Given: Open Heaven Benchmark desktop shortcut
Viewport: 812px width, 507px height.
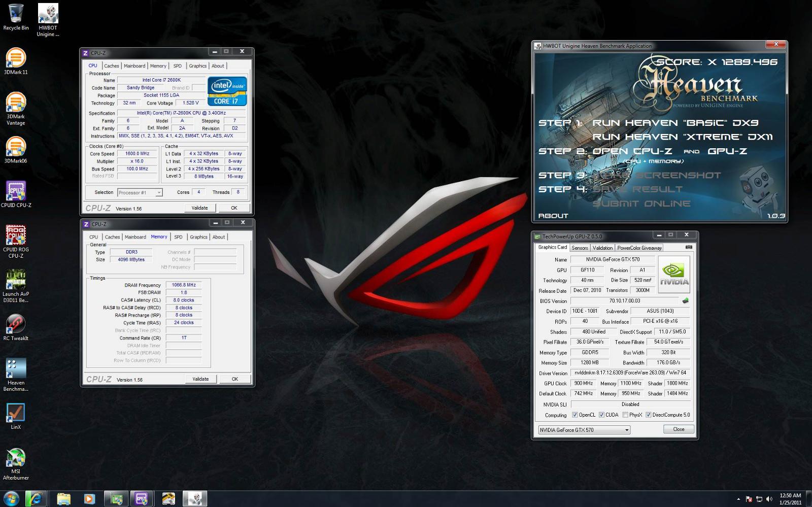Looking at the screenshot, I should coord(16,375).
